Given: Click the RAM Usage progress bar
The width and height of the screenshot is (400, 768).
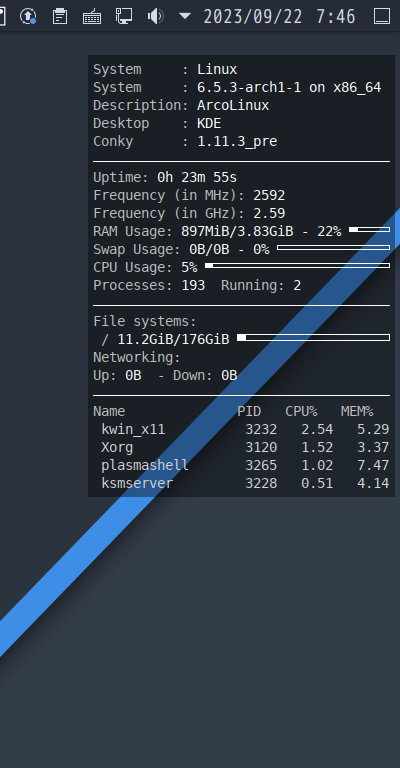Looking at the screenshot, I should (x=369, y=229).
